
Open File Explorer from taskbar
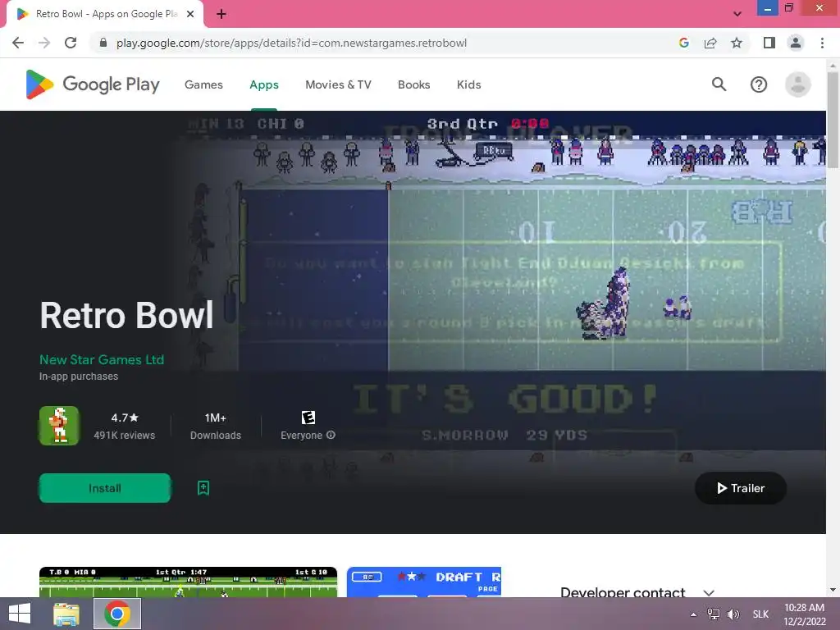(66, 614)
